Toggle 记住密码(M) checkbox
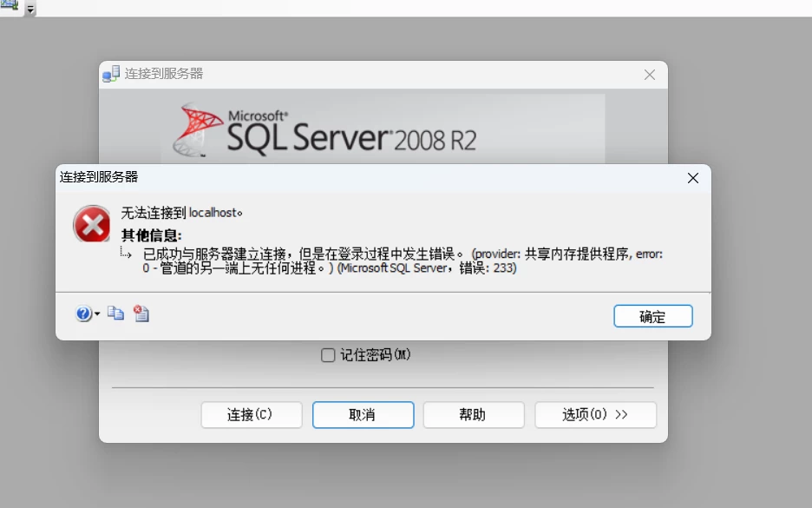Viewport: 812px width, 508px height. [x=328, y=355]
